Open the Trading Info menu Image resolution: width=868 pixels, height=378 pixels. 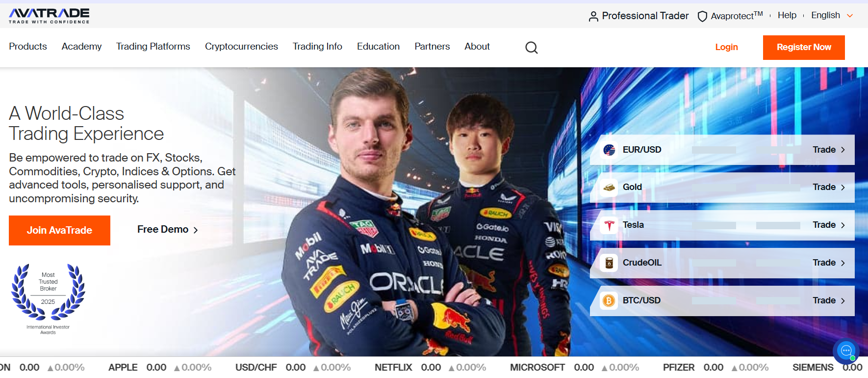click(317, 46)
